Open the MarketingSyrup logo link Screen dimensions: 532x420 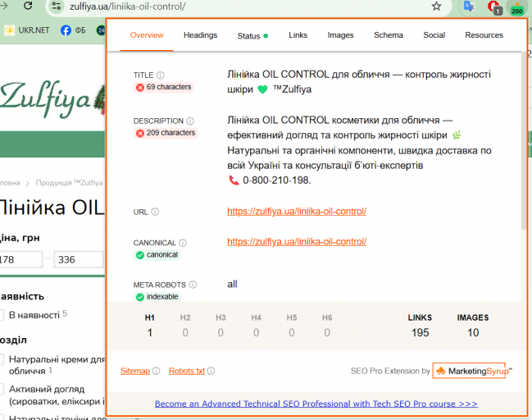coord(472,371)
